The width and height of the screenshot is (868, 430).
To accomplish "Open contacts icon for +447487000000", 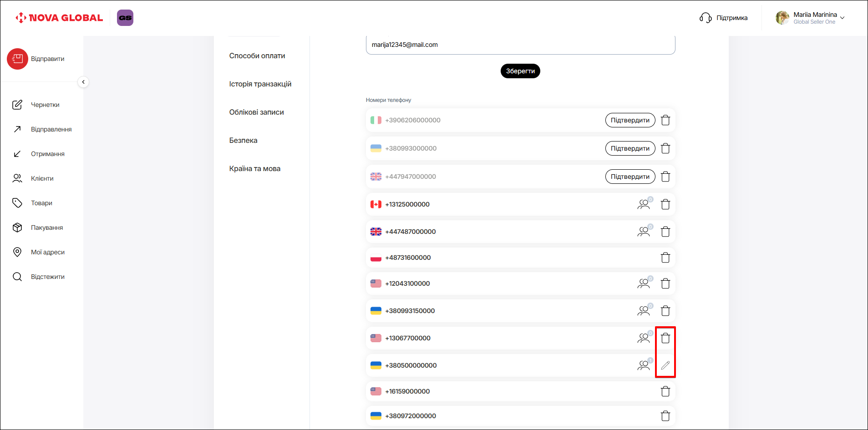I will pyautogui.click(x=644, y=232).
